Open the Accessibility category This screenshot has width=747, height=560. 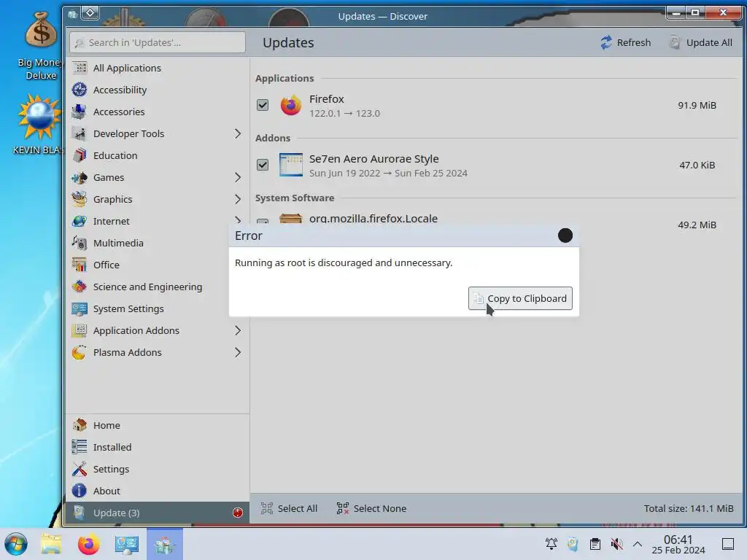[158, 90]
